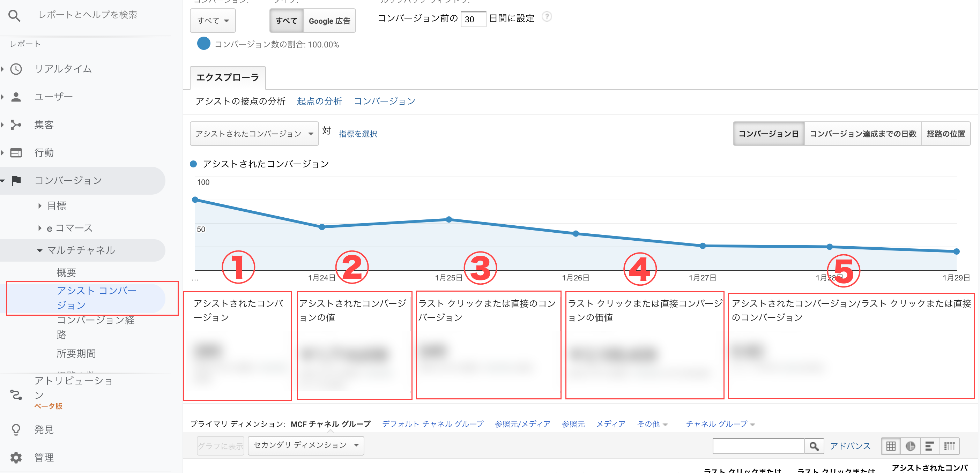Click the User report person icon
Screen dimensions: 980x473
click(x=16, y=96)
